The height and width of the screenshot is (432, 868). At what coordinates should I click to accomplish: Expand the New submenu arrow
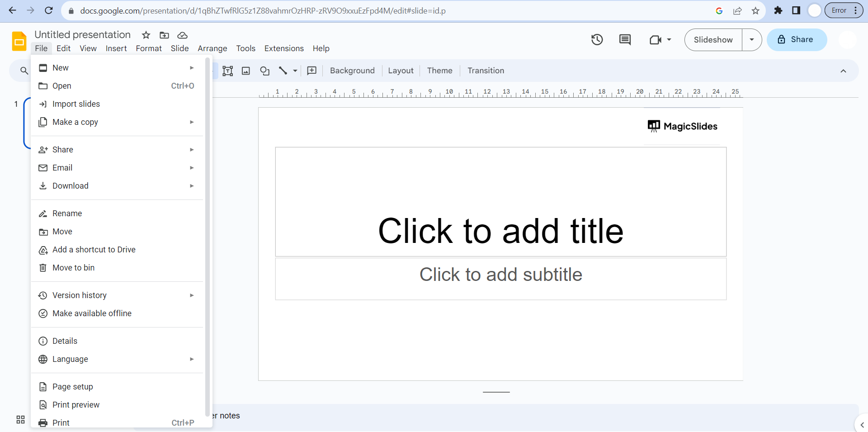[192, 68]
